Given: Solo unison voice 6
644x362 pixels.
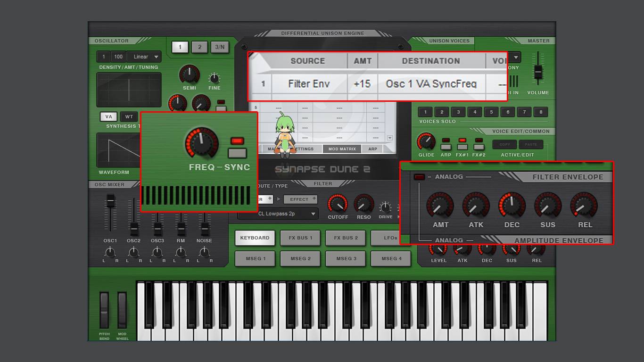Looking at the screenshot, I should pos(508,112).
